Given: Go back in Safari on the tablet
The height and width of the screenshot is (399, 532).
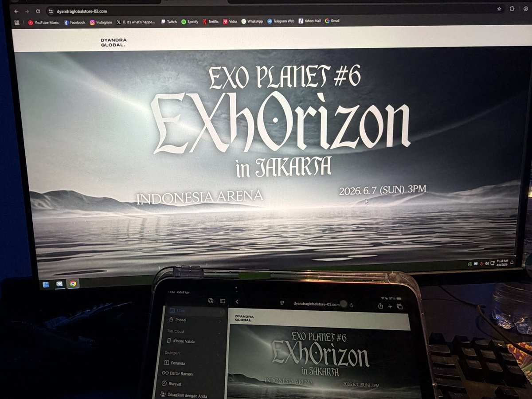Looking at the screenshot, I should [x=237, y=301].
